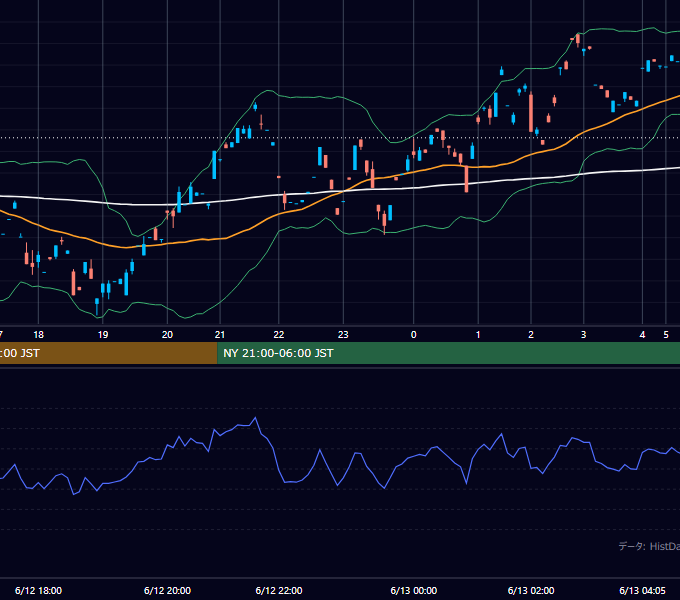
Task: Click the hour label 5 on time axis
Action: click(x=666, y=335)
